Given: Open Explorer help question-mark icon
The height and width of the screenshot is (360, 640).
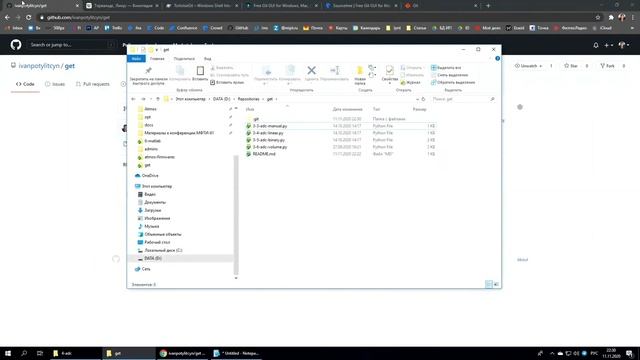Looking at the screenshot, I should [x=497, y=58].
